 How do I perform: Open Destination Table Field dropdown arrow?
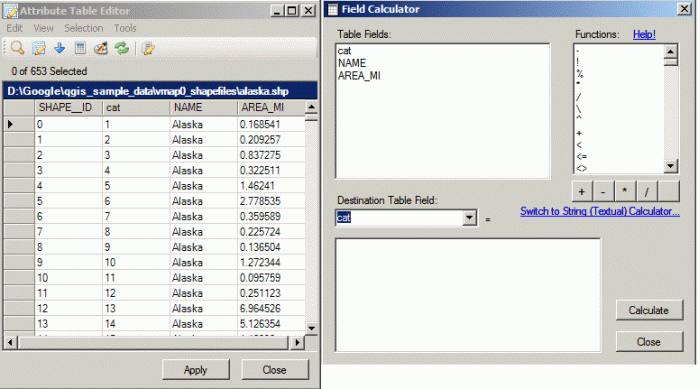pos(469,218)
